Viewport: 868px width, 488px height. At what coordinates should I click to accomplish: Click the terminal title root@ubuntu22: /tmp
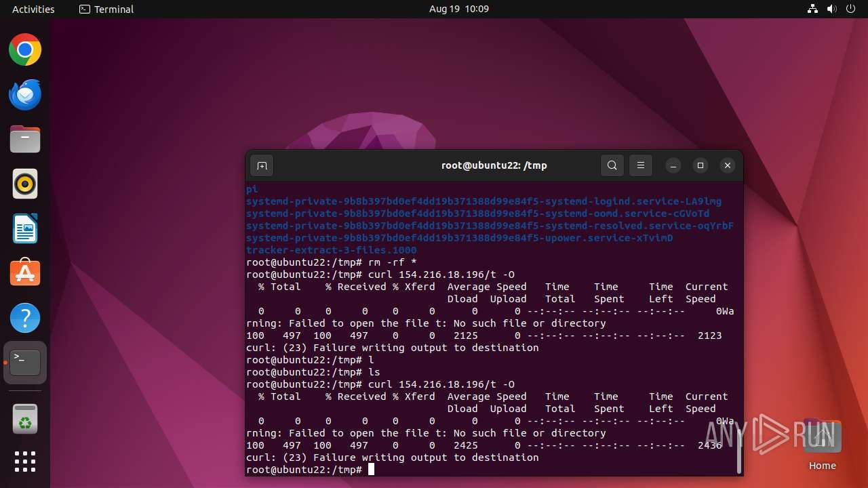(494, 165)
